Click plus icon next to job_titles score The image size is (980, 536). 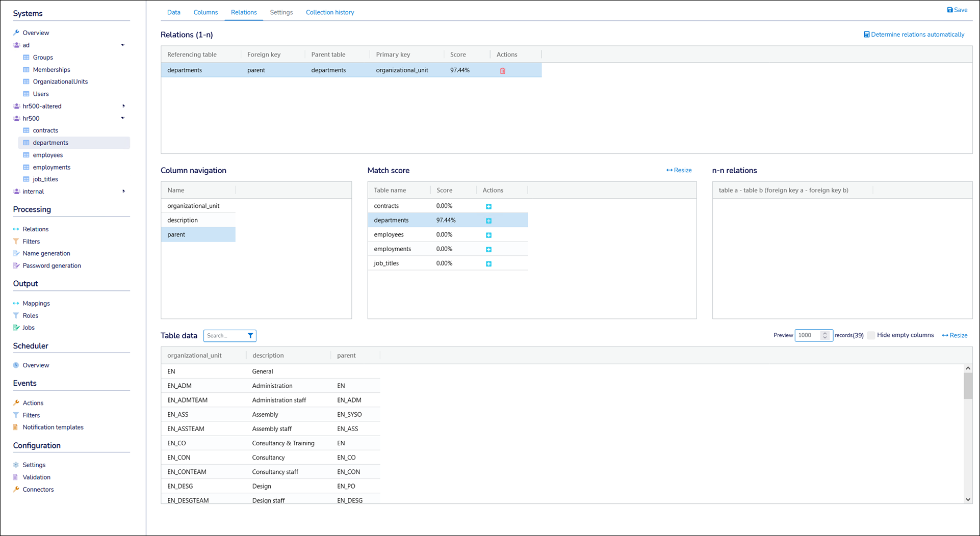pyautogui.click(x=488, y=264)
